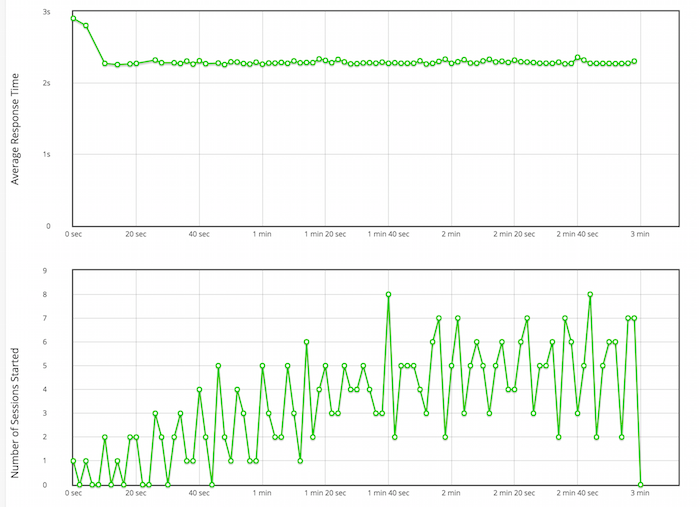The image size is (700, 507).
Task: Select "1 min" label under the sessions chart
Action: point(262,493)
